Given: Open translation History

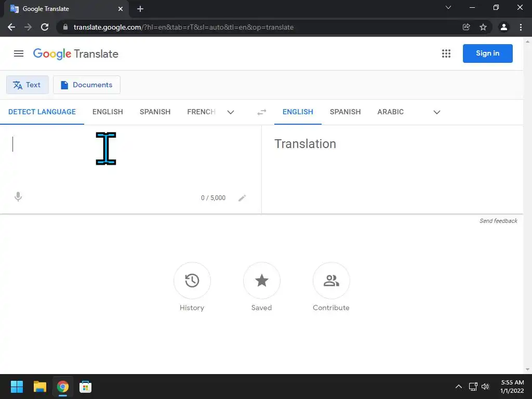Looking at the screenshot, I should pos(192,281).
